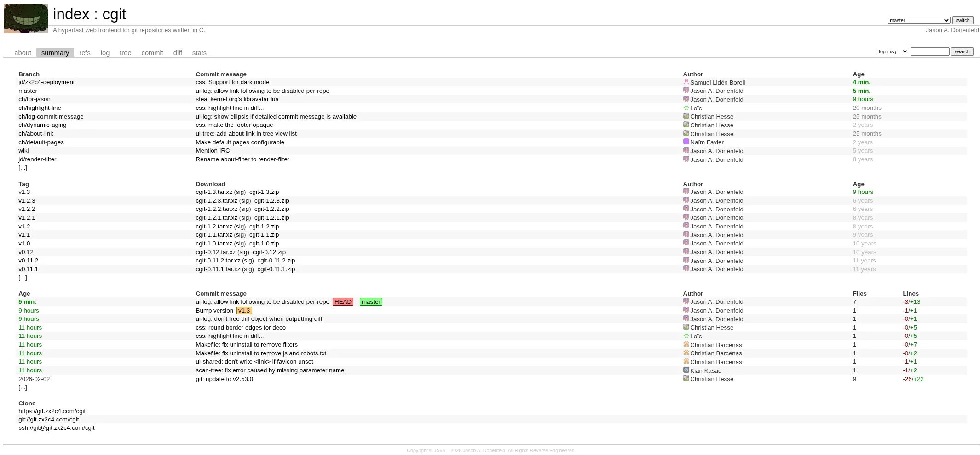This screenshot has width=980, height=455.
Task: Click the green master ref badge
Action: (371, 302)
